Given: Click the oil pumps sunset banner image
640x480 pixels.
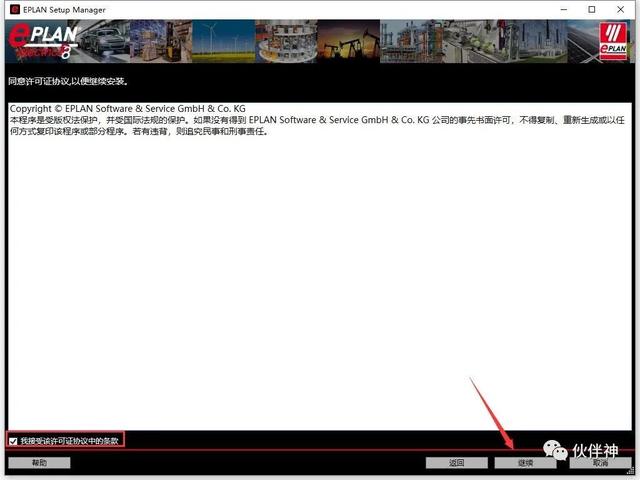Looking at the screenshot, I should point(348,41).
